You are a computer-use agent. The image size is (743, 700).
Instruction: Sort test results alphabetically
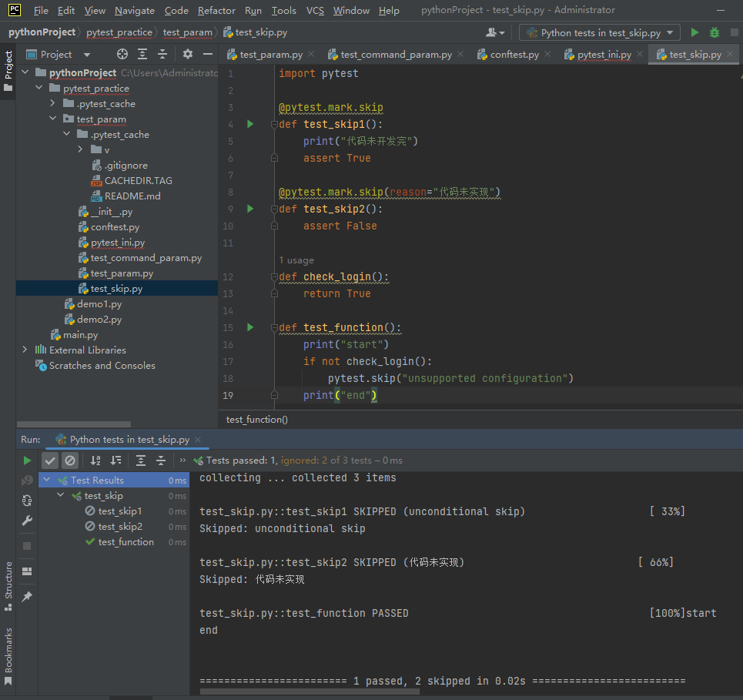(x=95, y=461)
